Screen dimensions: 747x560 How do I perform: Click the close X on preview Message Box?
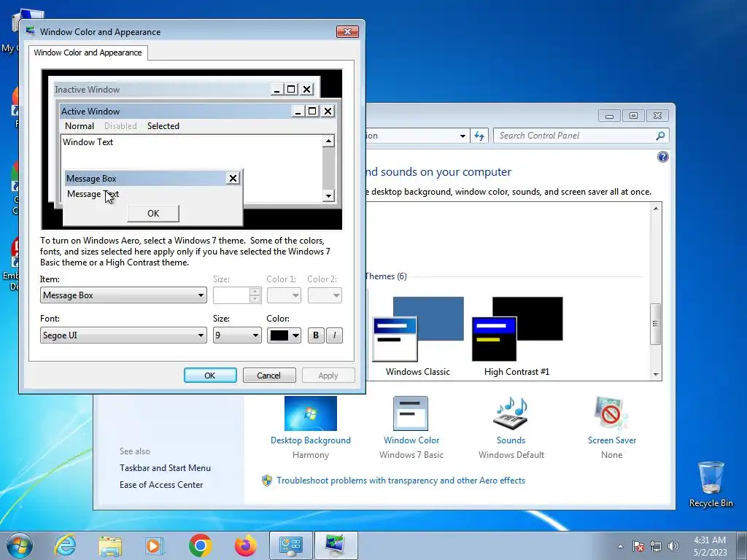pyautogui.click(x=233, y=178)
